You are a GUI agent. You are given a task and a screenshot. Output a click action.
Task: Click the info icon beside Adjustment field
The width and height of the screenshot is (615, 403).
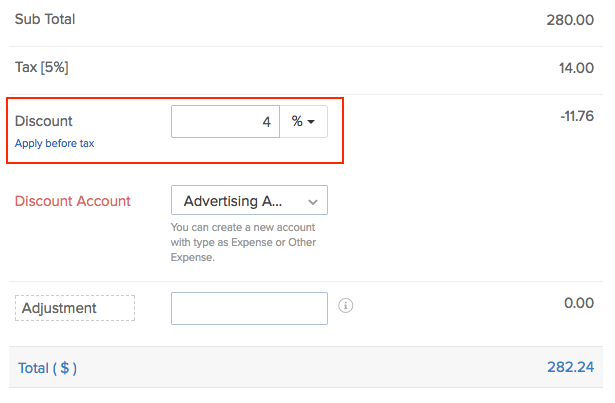(346, 306)
